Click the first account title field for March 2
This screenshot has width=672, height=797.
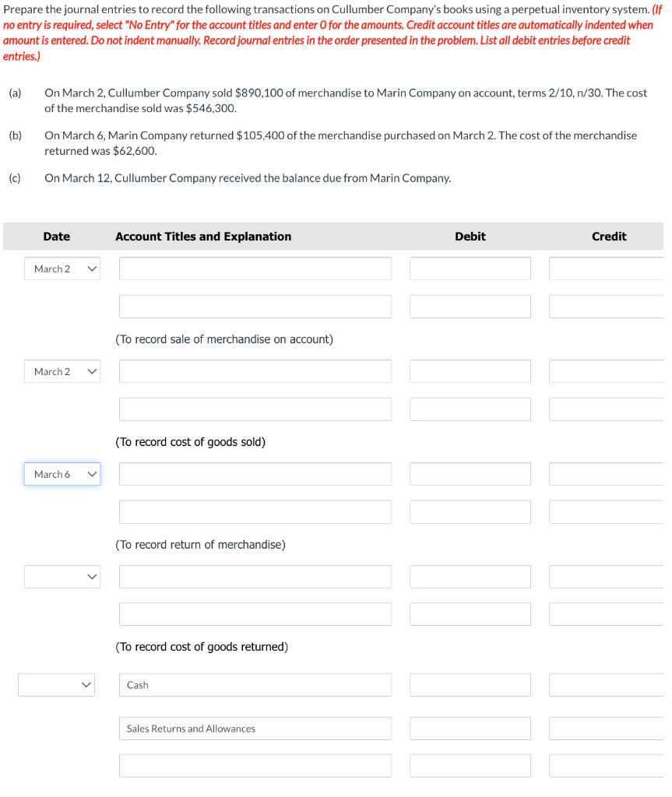(x=255, y=269)
